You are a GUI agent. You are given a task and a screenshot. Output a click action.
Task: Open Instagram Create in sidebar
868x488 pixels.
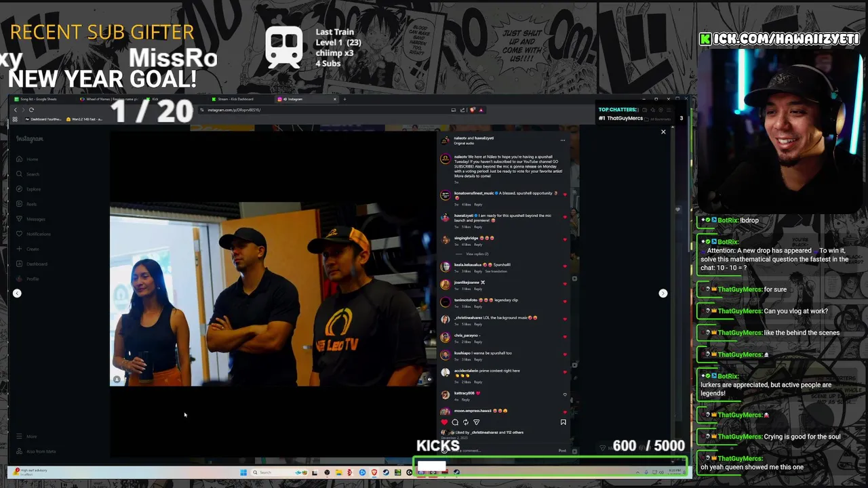click(x=28, y=249)
